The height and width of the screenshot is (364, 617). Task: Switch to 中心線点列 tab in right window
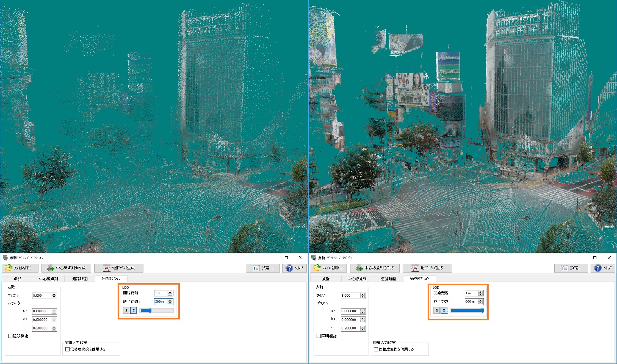tap(357, 279)
